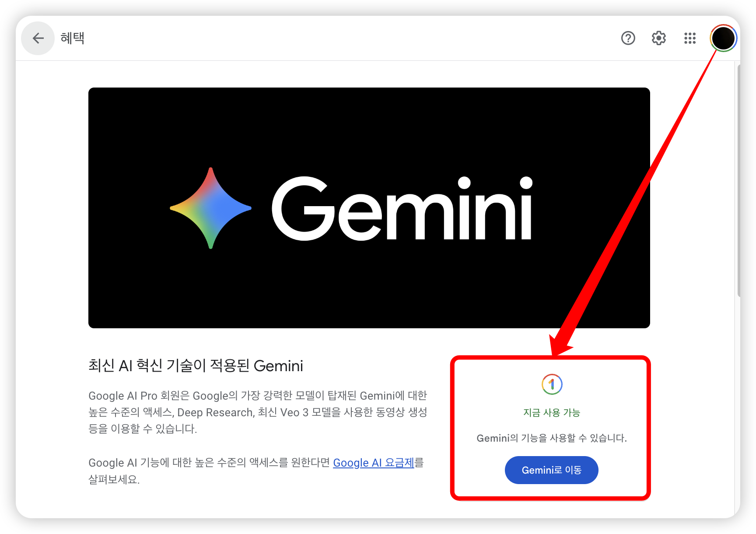Click the paragraph starting Google AI Pro 회원은
This screenshot has height=534, width=756.
click(258, 412)
